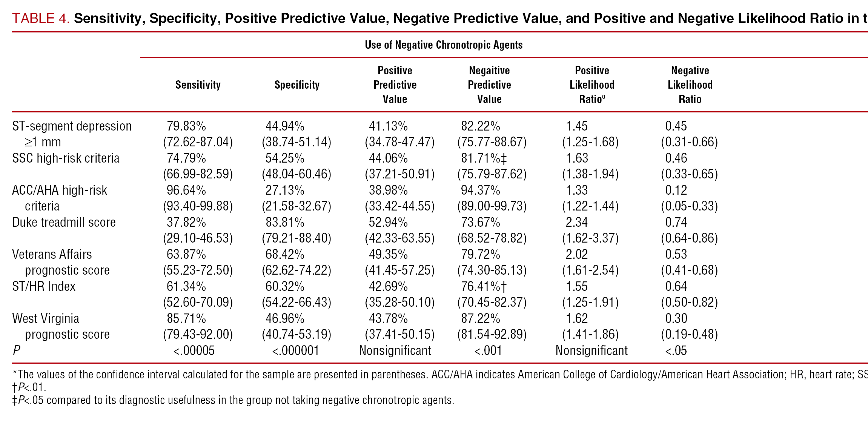Click the Duke treadmill score row label
Image resolution: width=868 pixels, height=421 pixels.
click(64, 222)
